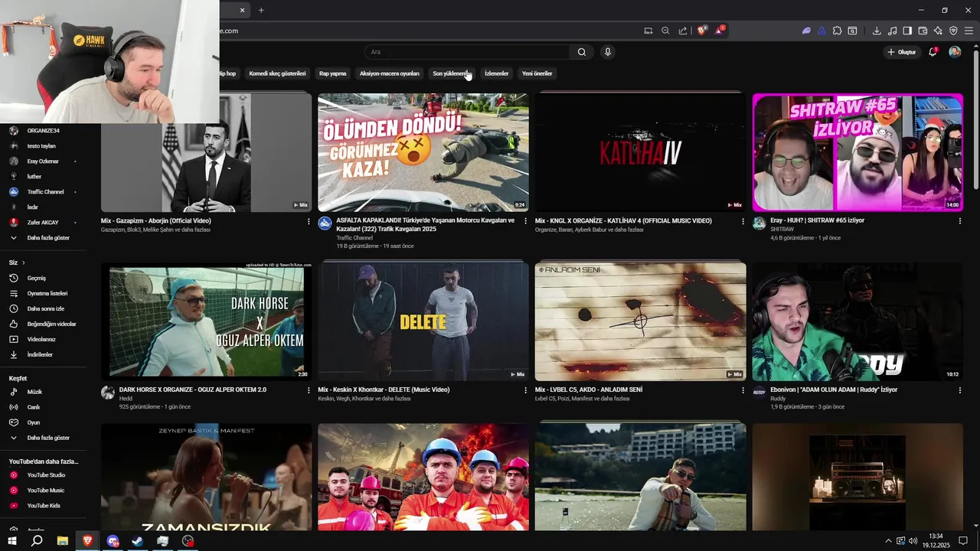This screenshot has height=551, width=980.
Task: Open File Explorer from the taskbar
Action: [x=63, y=541]
